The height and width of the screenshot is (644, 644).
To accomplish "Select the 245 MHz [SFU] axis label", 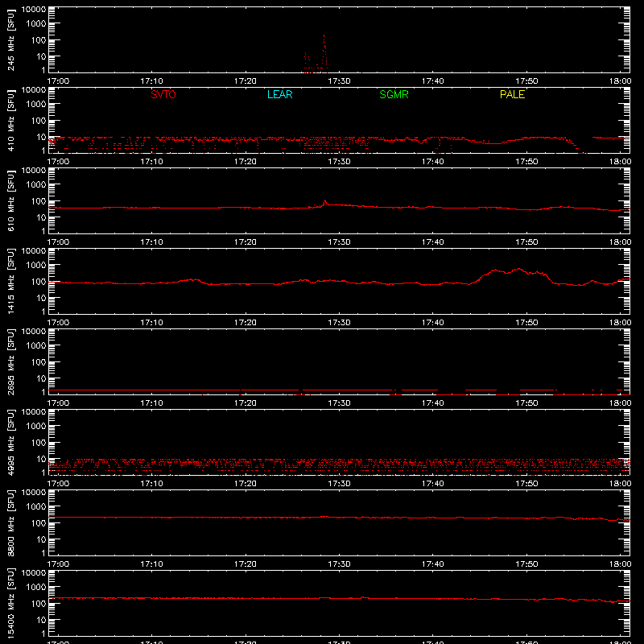I will point(11,39).
